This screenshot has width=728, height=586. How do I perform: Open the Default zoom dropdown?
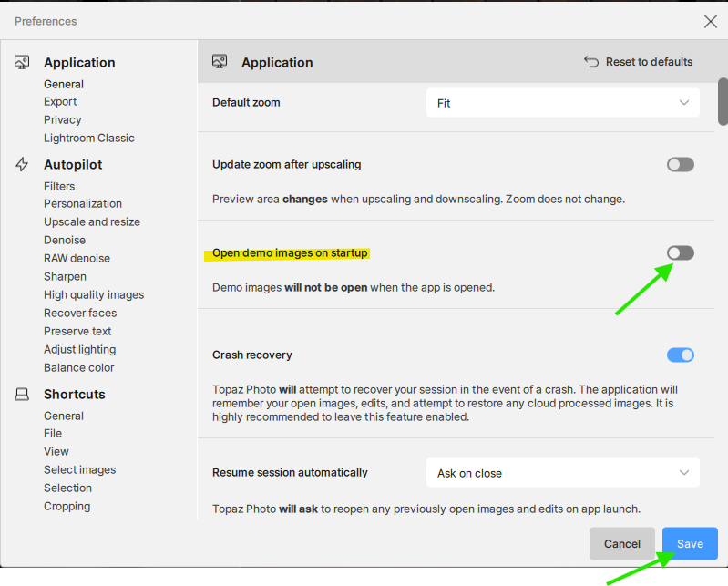tap(562, 103)
